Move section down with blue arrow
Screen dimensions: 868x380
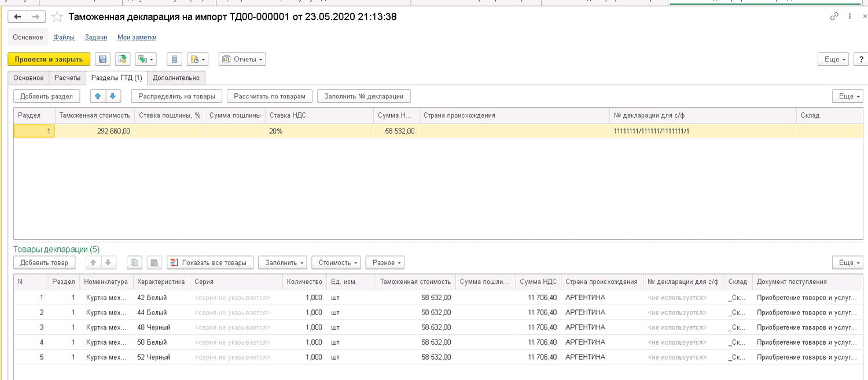point(113,96)
